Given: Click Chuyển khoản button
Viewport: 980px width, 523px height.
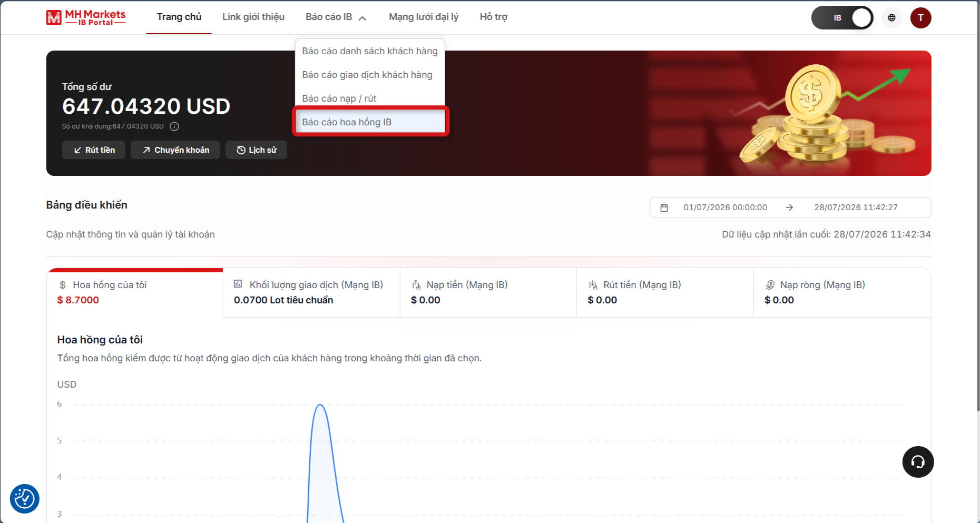Looking at the screenshot, I should click(175, 150).
